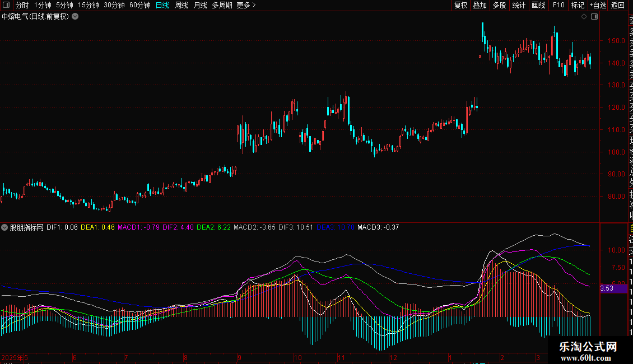Select the 1分钟 period

43,5
